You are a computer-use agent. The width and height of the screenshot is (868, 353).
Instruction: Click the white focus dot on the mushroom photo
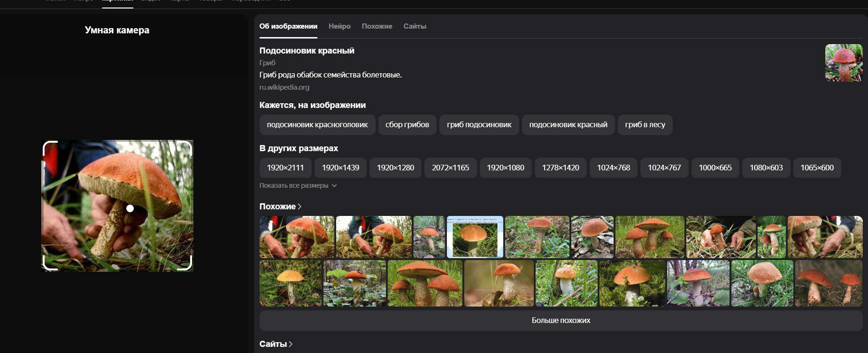pyautogui.click(x=130, y=208)
